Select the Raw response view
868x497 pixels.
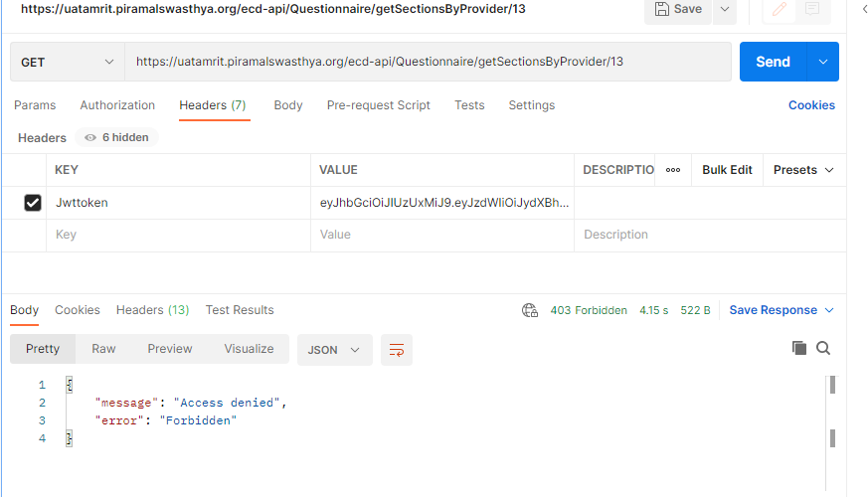103,349
